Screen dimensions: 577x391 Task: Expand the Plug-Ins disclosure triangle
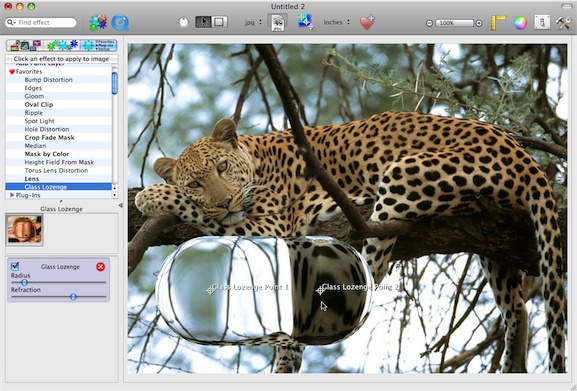pos(12,195)
